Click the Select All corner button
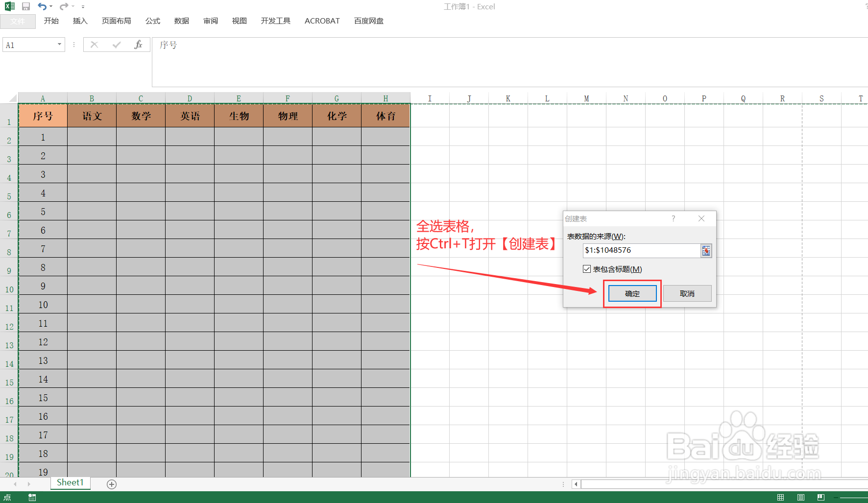The width and height of the screenshot is (868, 503). pyautogui.click(x=9, y=98)
